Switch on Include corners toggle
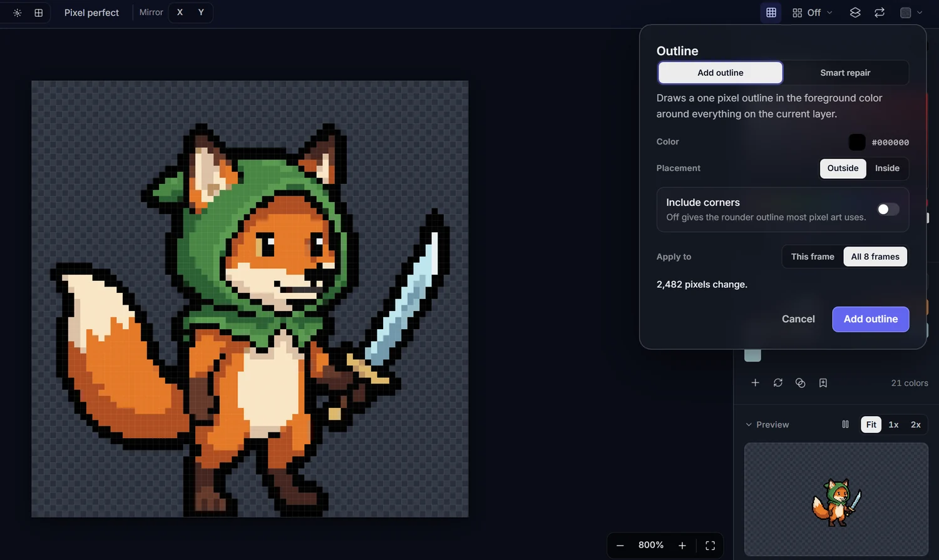This screenshot has height=560, width=939. tap(888, 210)
